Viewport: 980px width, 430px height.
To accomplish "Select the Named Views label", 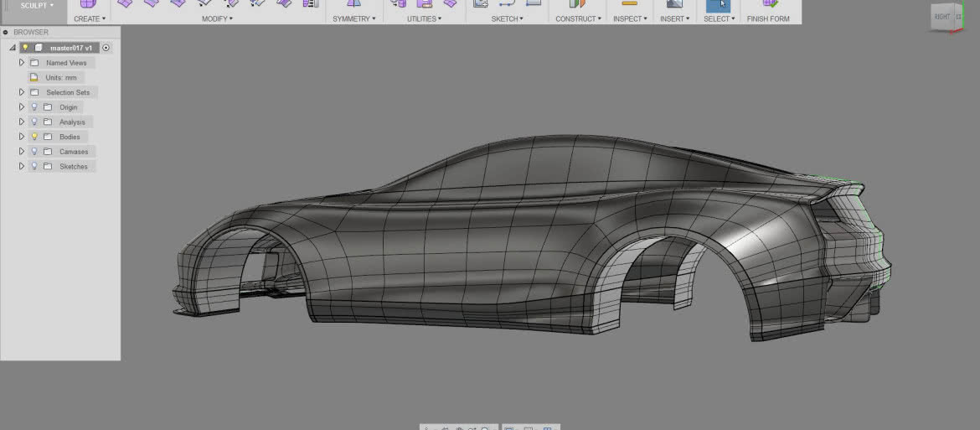I will tap(66, 63).
